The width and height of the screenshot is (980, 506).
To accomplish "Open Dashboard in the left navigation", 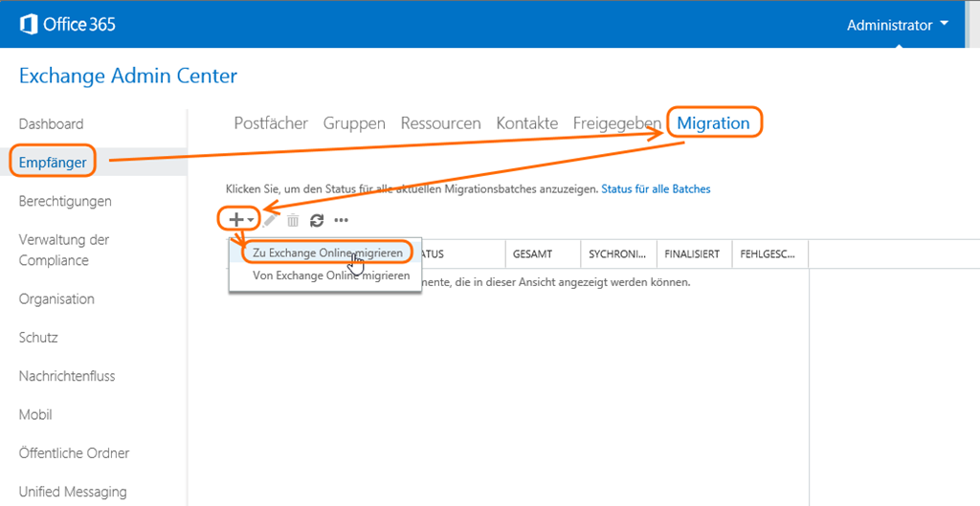I will tap(51, 124).
